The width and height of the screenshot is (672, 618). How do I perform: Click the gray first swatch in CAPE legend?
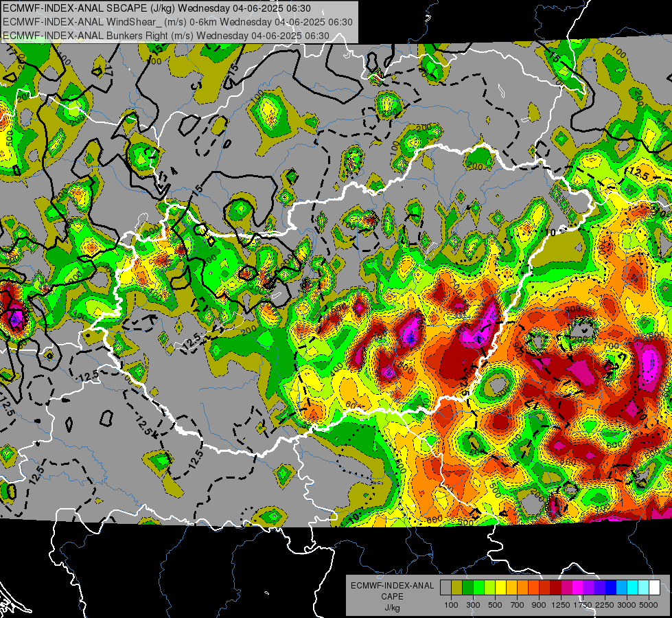(x=445, y=587)
